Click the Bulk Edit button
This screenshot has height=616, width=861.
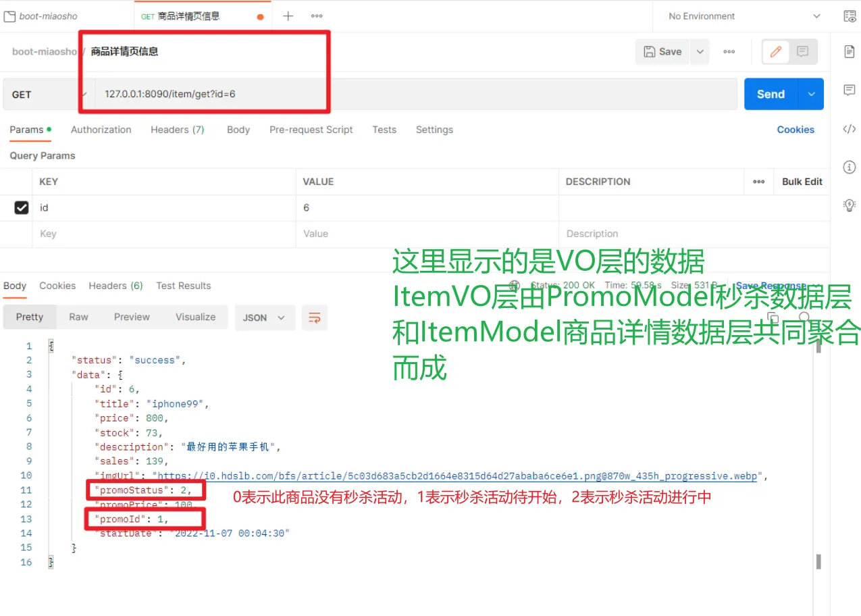802,182
